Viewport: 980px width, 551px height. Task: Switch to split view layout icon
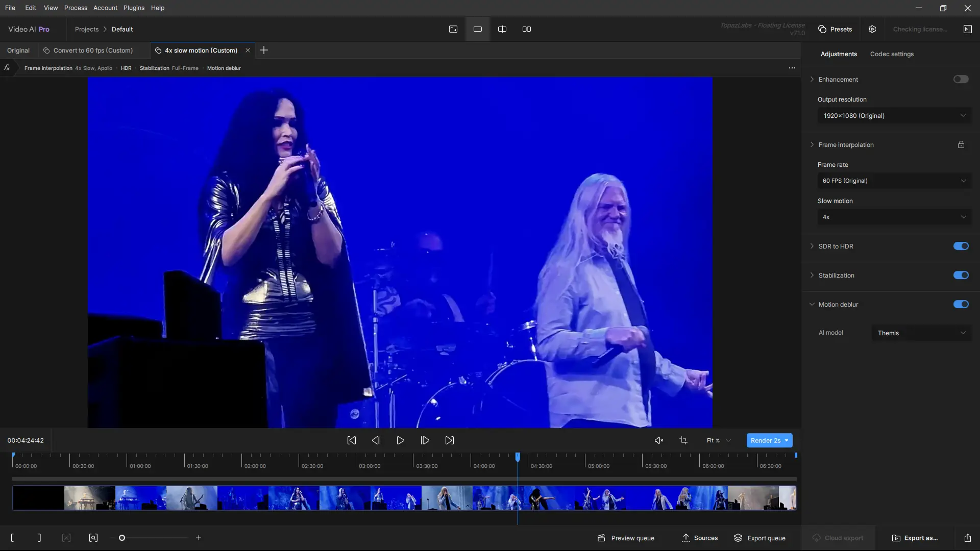502,29
